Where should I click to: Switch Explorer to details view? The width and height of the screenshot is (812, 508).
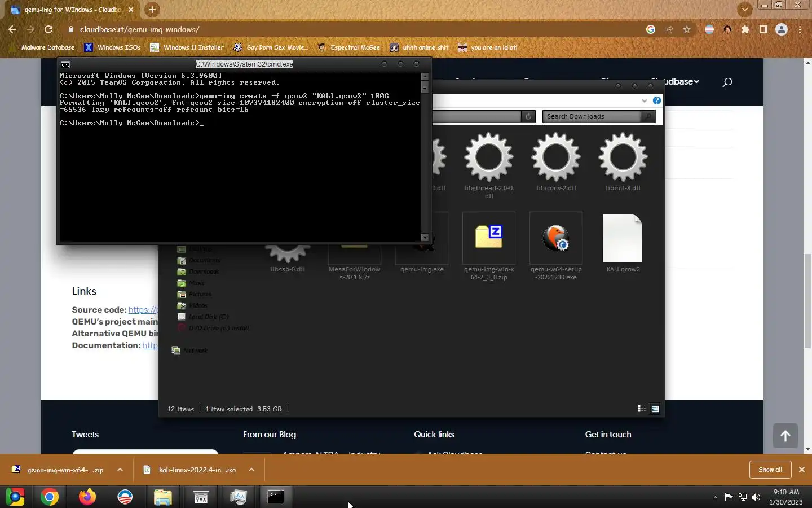pyautogui.click(x=642, y=409)
